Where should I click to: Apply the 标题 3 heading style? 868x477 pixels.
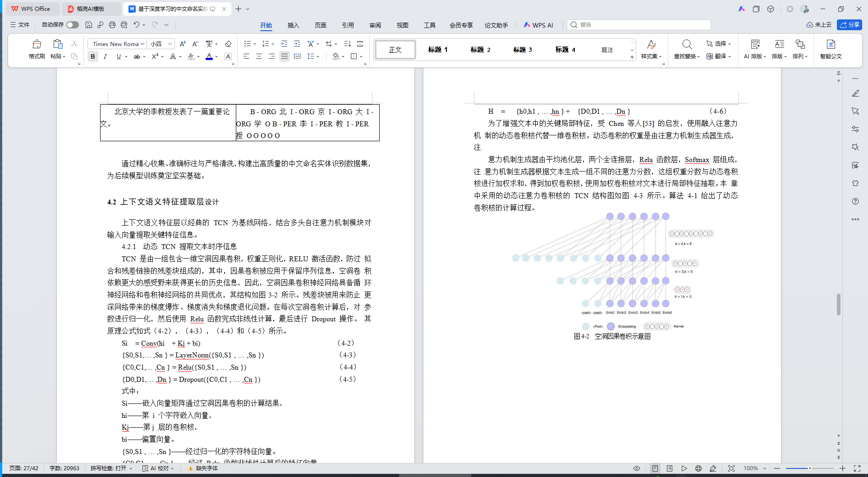[x=522, y=50]
